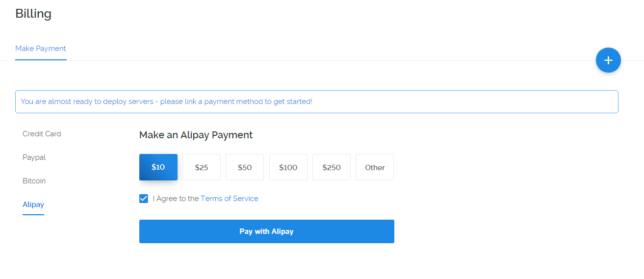Choose the Bitcoin payment option

[x=34, y=181]
